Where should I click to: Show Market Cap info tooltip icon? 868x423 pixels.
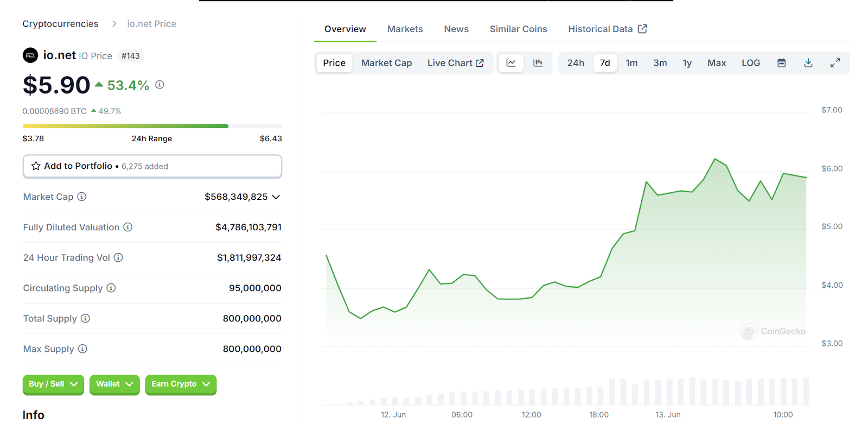click(x=82, y=197)
